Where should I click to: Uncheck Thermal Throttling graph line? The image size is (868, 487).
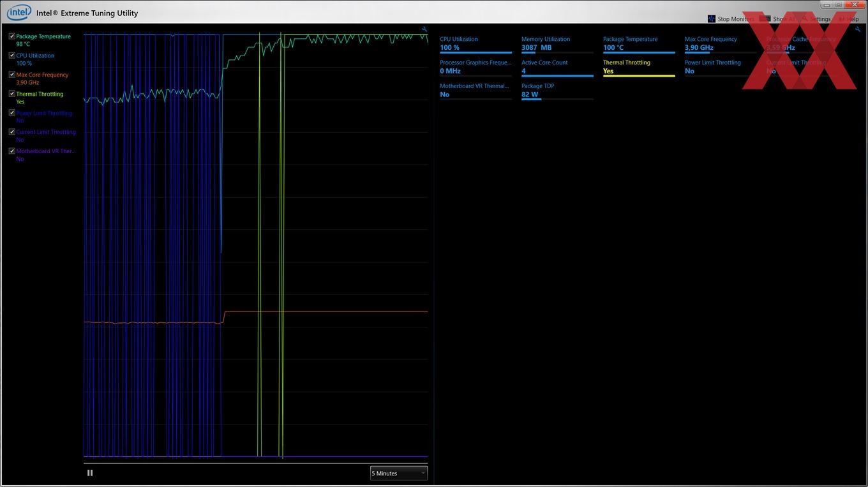(x=11, y=94)
